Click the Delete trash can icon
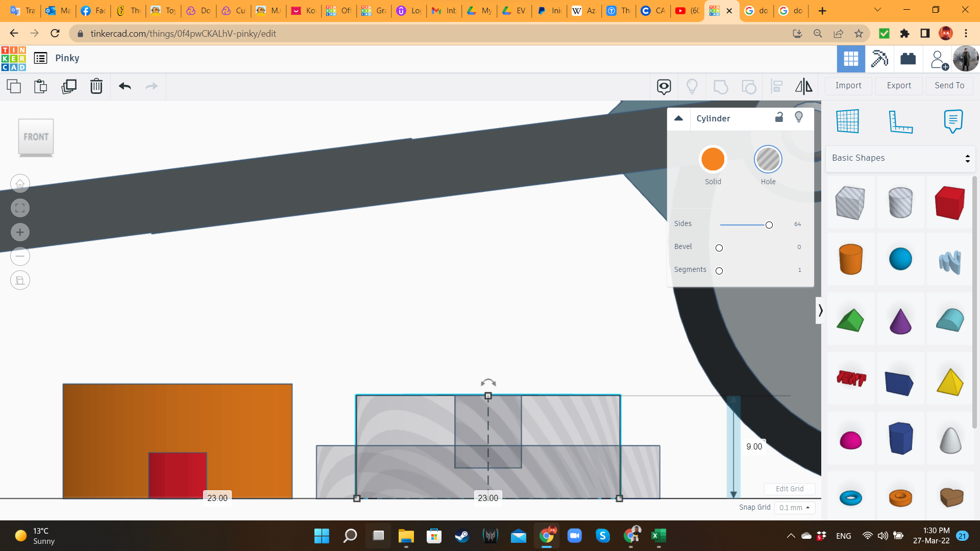980x551 pixels. (96, 86)
